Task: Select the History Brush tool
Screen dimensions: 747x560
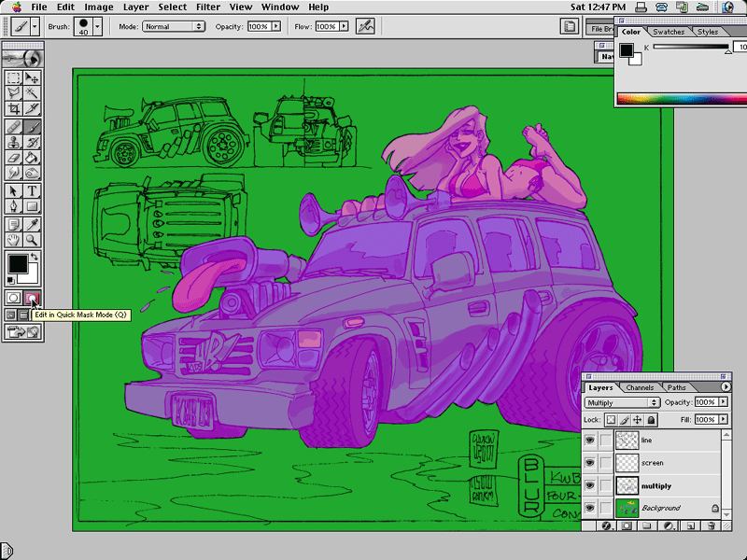Action: pos(32,143)
